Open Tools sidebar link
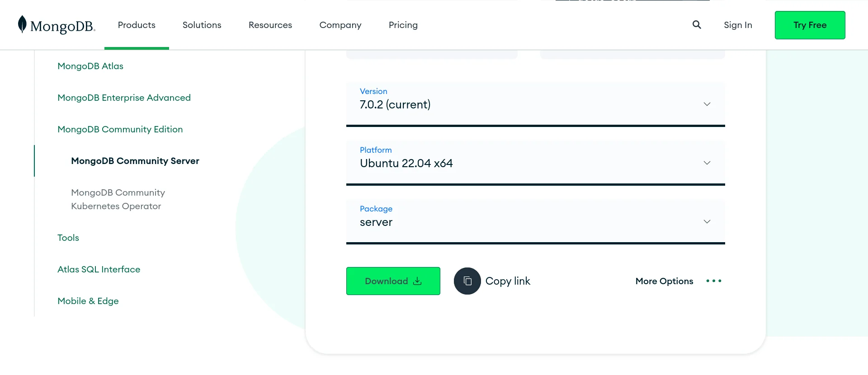The image size is (868, 375). tap(68, 238)
